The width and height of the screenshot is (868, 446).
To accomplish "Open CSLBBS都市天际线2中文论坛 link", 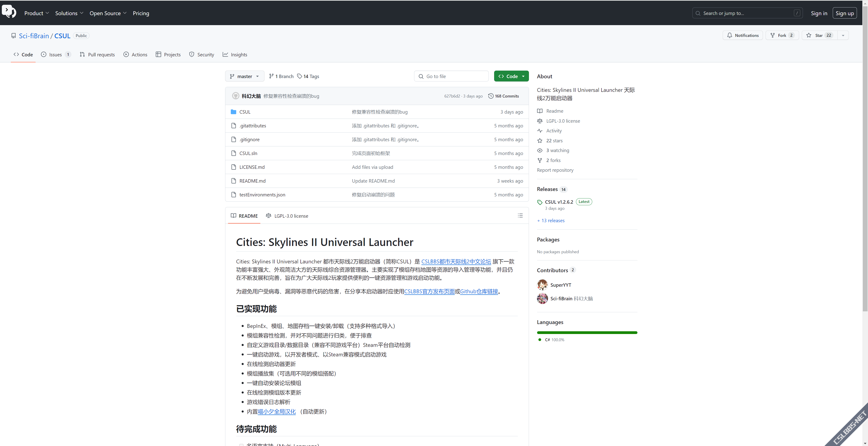I will (x=456, y=261).
